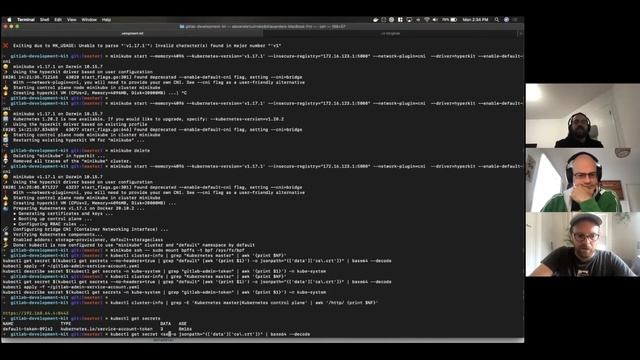Viewport: 640px width, 360px height.
Task: Click the folder icon in the window title
Action: [182, 27]
